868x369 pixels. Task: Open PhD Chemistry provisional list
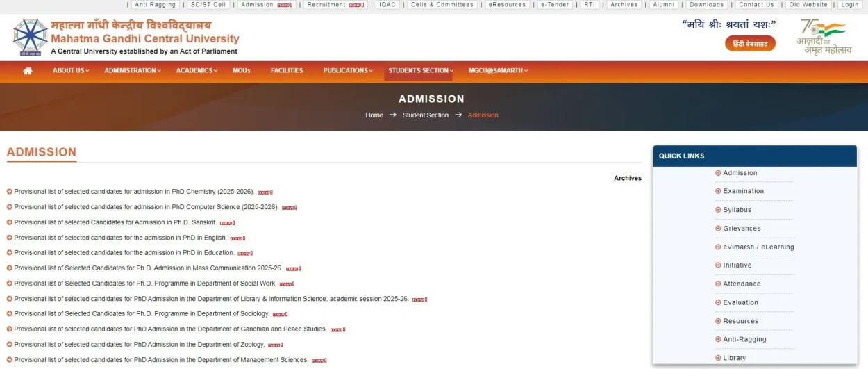134,192
